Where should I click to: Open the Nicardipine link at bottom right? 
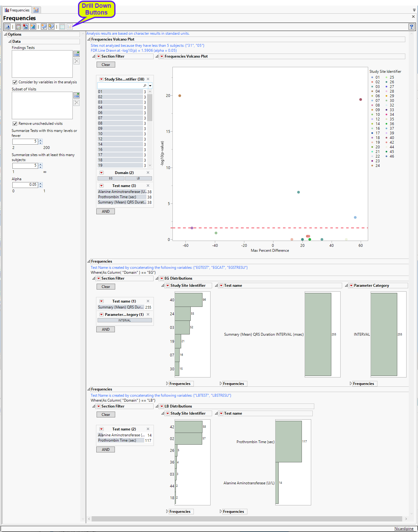[x=404, y=529]
